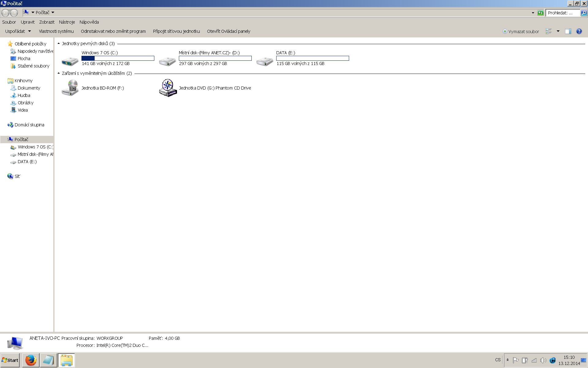Open the view options dropdown arrow

point(558,31)
